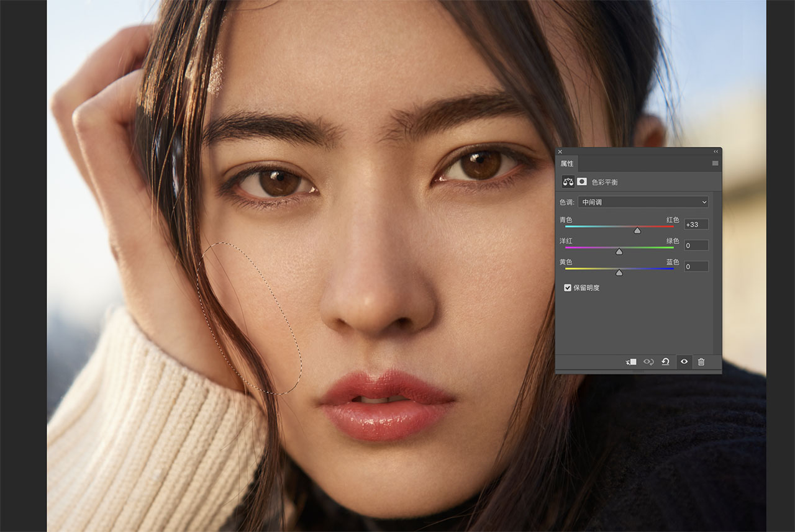Viewport: 795px width, 532px height.
Task: Select the layer mask icon in Properties
Action: 582,182
